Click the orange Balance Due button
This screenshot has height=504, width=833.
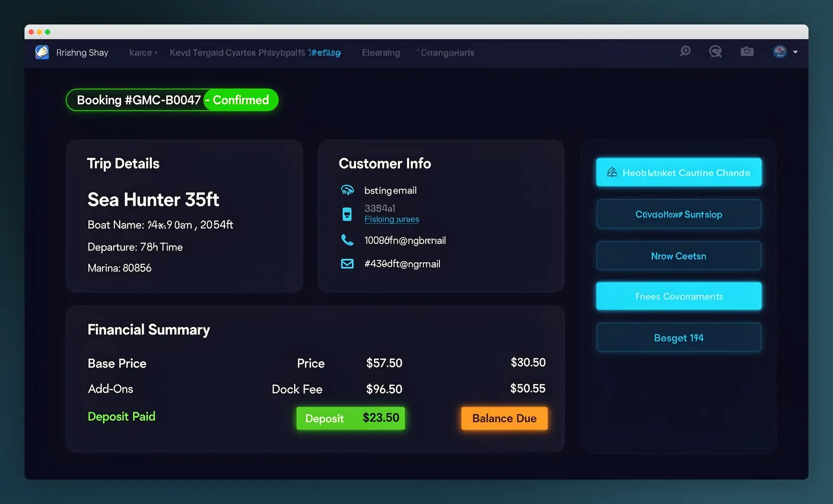click(504, 418)
